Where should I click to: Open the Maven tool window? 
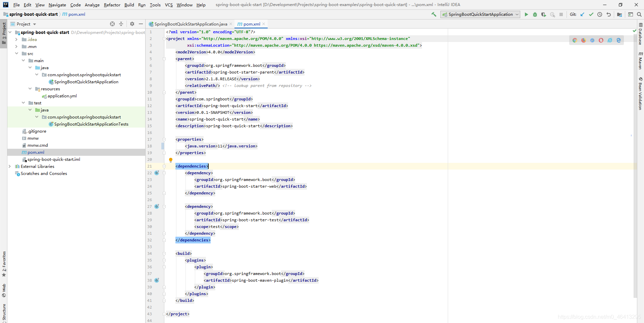[x=641, y=61]
